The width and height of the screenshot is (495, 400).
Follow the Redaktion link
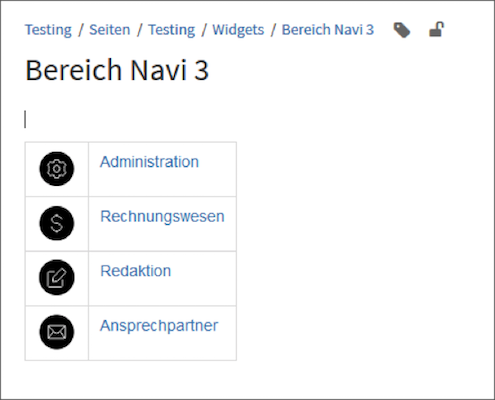pyautogui.click(x=136, y=271)
